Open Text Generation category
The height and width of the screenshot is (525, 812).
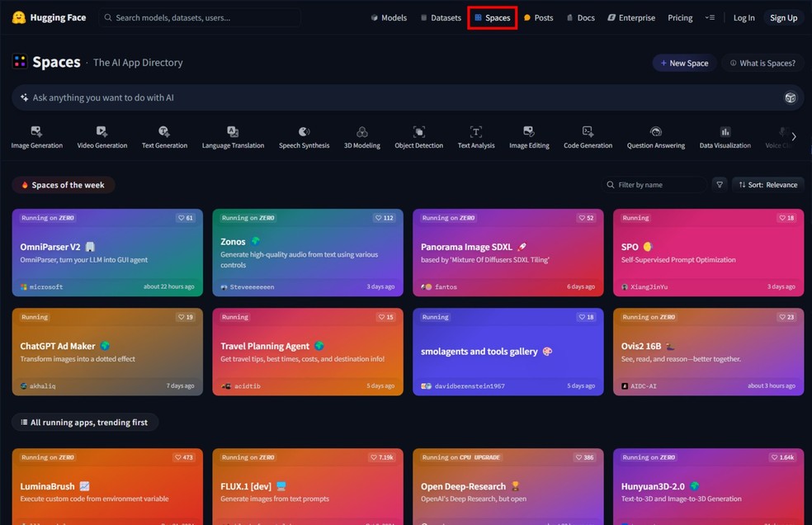[x=165, y=137]
